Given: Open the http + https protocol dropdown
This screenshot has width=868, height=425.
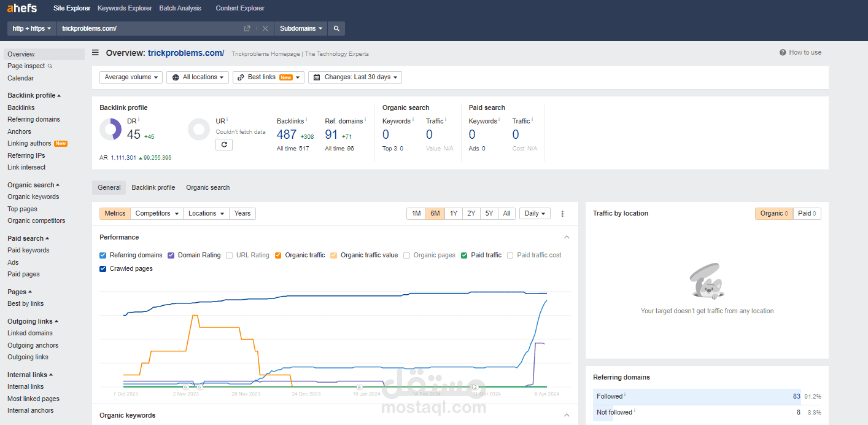Looking at the screenshot, I should pyautogui.click(x=32, y=28).
